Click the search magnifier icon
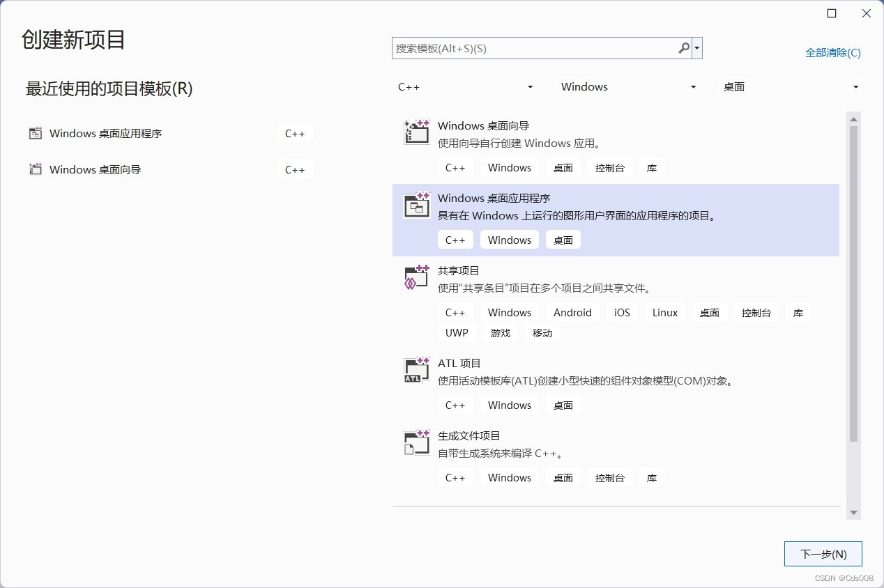 tap(683, 48)
